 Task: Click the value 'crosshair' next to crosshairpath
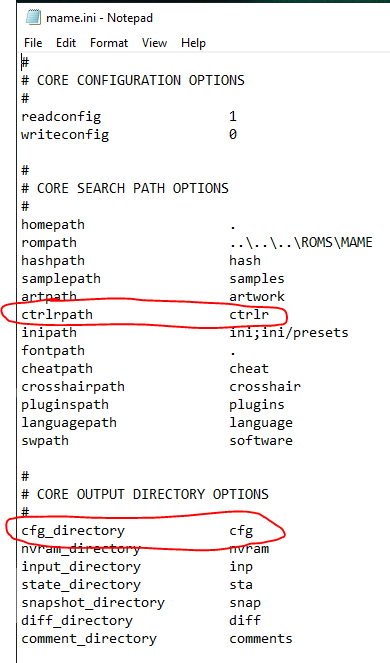(x=265, y=386)
